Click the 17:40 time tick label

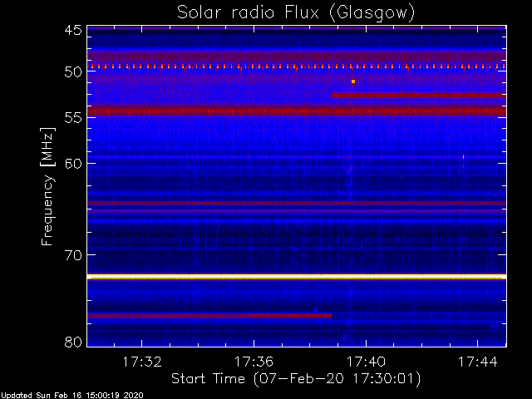point(366,362)
